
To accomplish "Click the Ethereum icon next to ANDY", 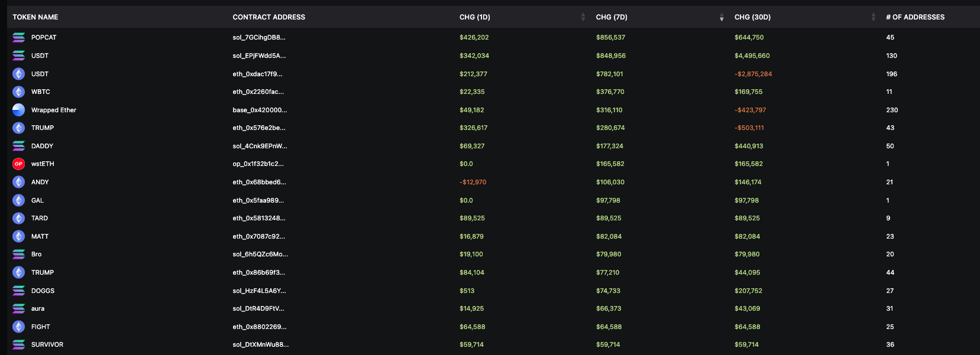I will (19, 182).
